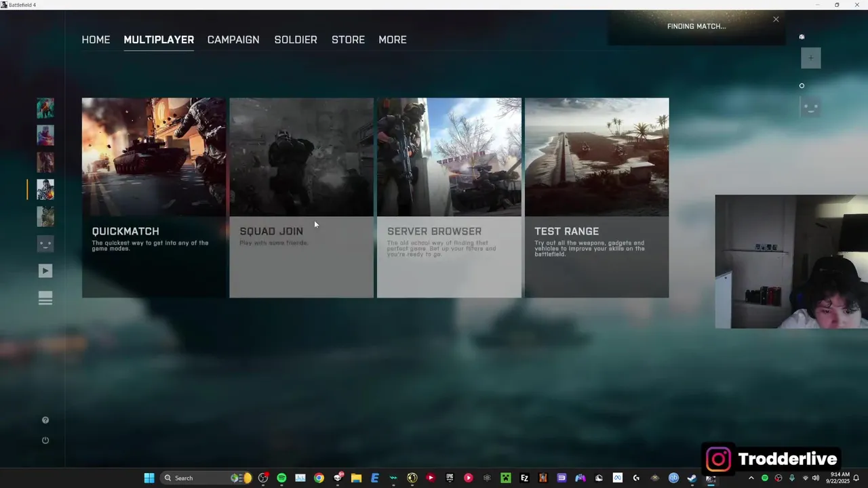The width and height of the screenshot is (868, 488).
Task: Select the MULTIPLAYER tab
Action: 159,40
